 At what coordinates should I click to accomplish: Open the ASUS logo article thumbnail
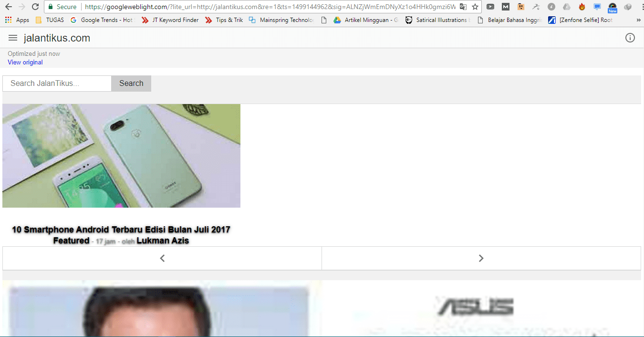pos(481,309)
